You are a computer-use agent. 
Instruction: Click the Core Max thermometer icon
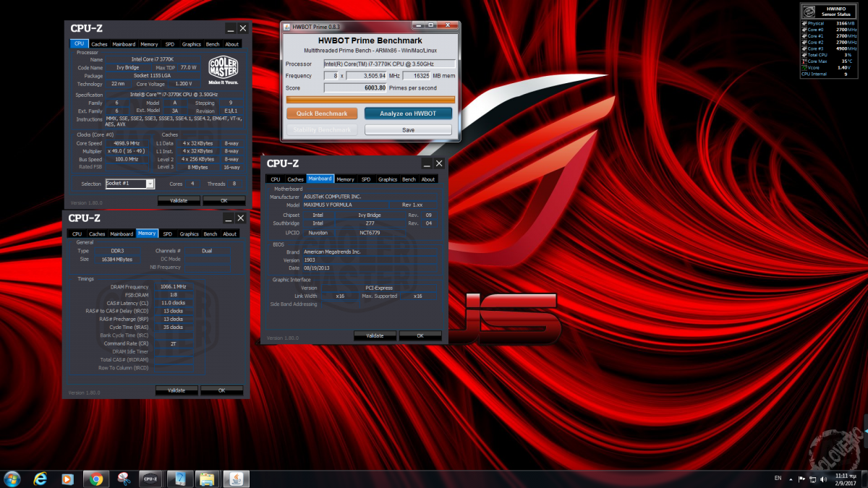(x=804, y=61)
